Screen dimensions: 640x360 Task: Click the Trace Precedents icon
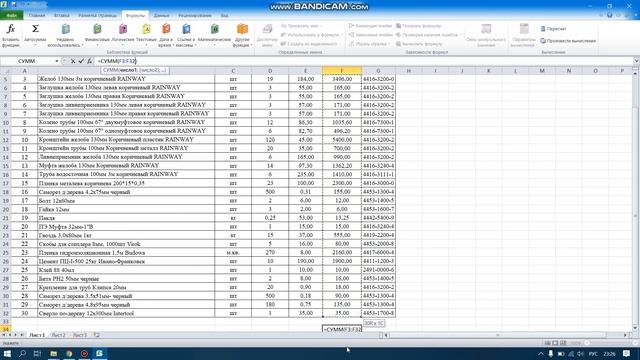pos(351,26)
